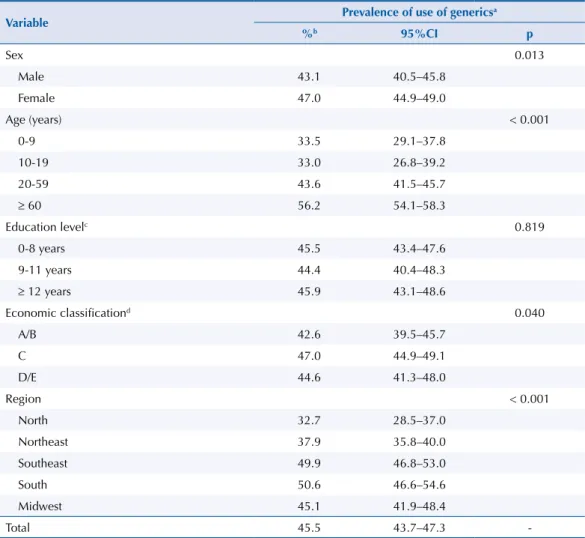Click percentage 43.6 for ages 20-59
Screen dimensions: 585x538
(x=309, y=184)
